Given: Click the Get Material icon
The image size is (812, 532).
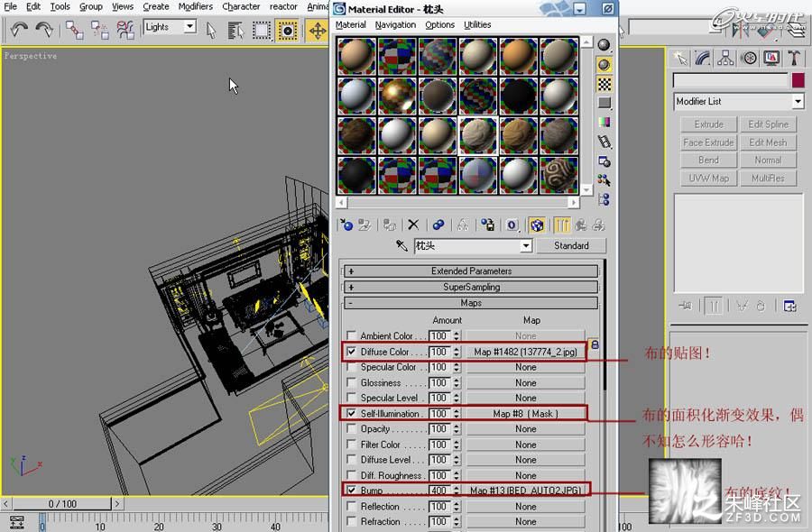Looking at the screenshot, I should (346, 225).
